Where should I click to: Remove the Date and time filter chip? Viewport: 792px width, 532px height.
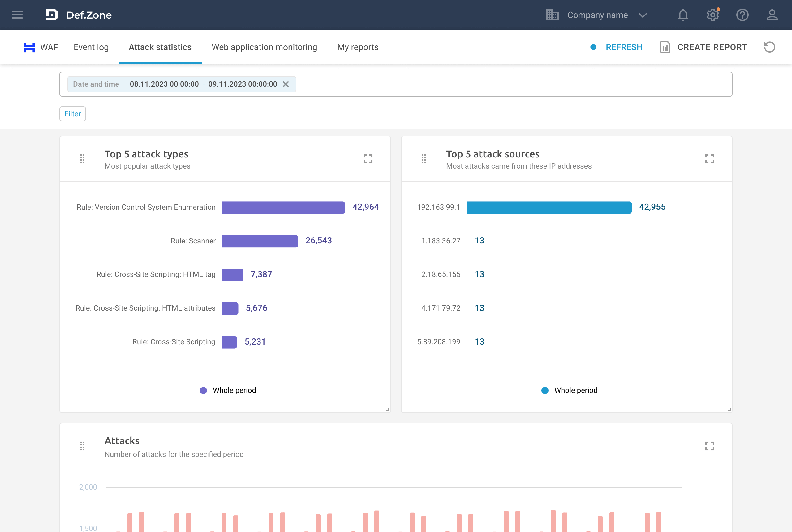pyautogui.click(x=286, y=84)
